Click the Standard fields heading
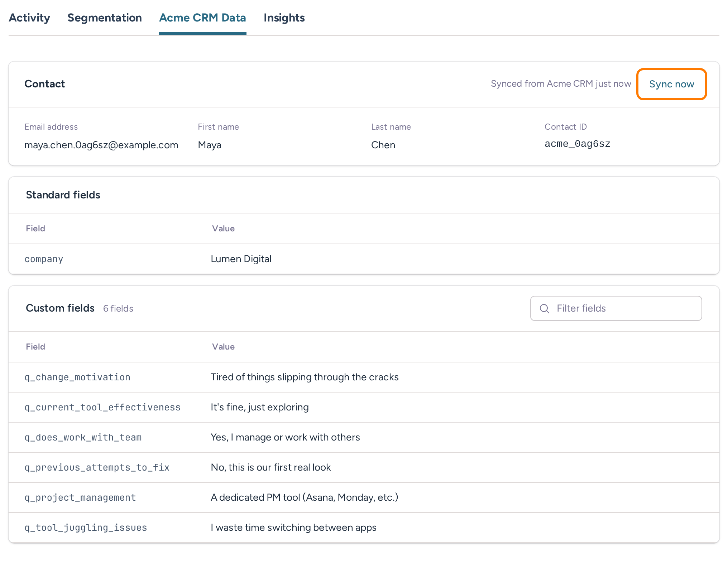Viewport: 728px width, 563px height. click(63, 195)
